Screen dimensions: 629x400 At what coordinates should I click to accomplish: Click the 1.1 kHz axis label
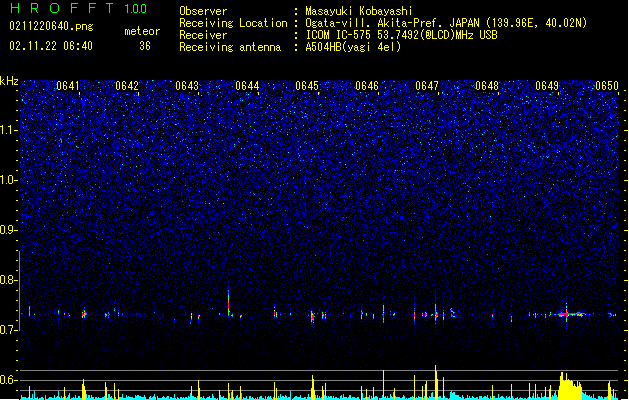point(8,130)
